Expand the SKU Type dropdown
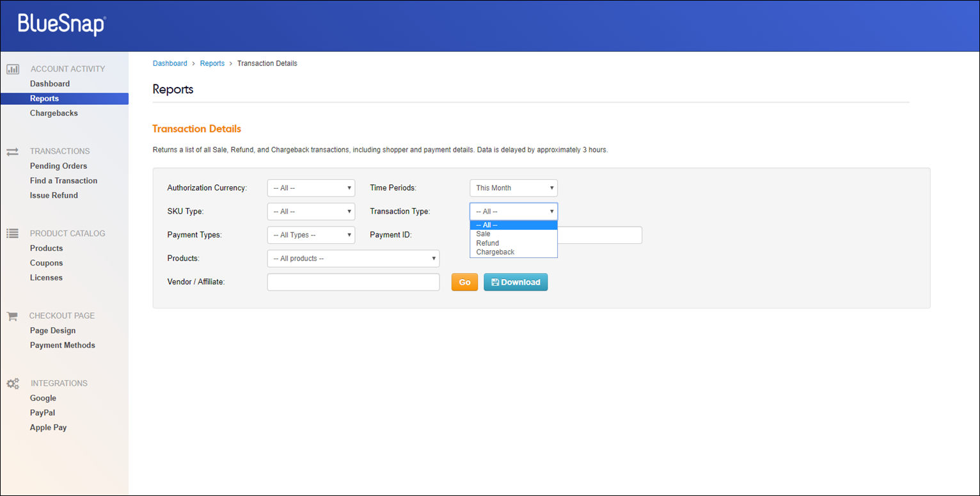 311,212
